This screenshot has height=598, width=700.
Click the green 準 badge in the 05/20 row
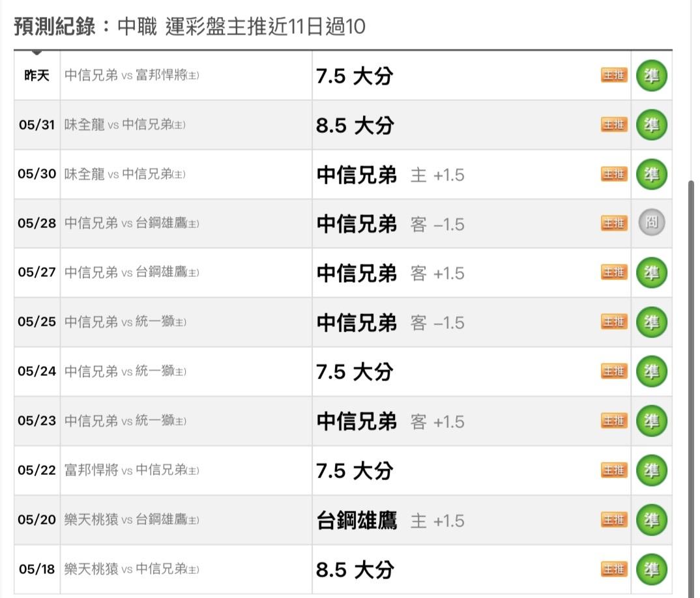(x=651, y=520)
